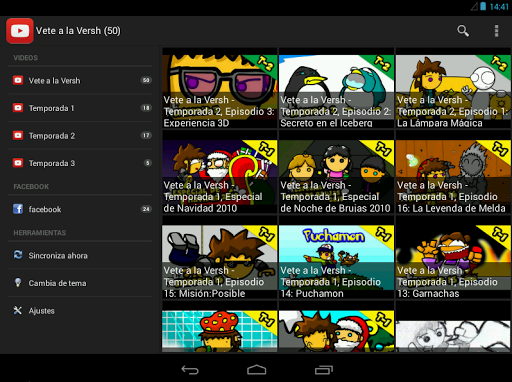Tap the Sincroniza ahora sync icon

point(18,255)
